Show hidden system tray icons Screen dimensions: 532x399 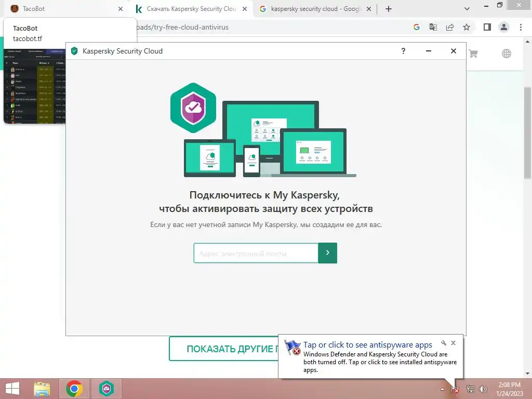442,389
